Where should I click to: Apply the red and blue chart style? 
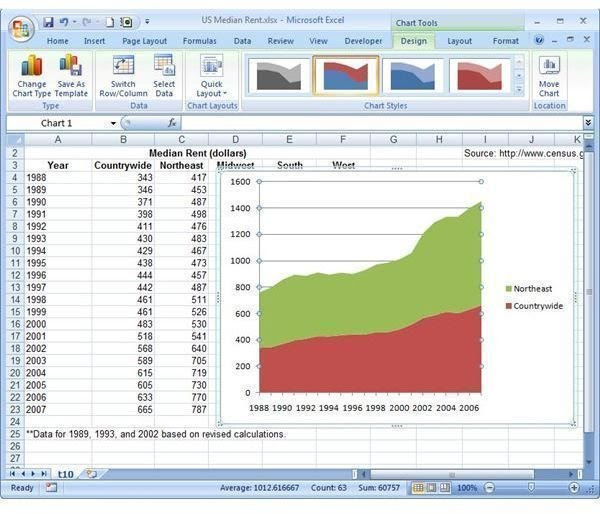(x=346, y=75)
